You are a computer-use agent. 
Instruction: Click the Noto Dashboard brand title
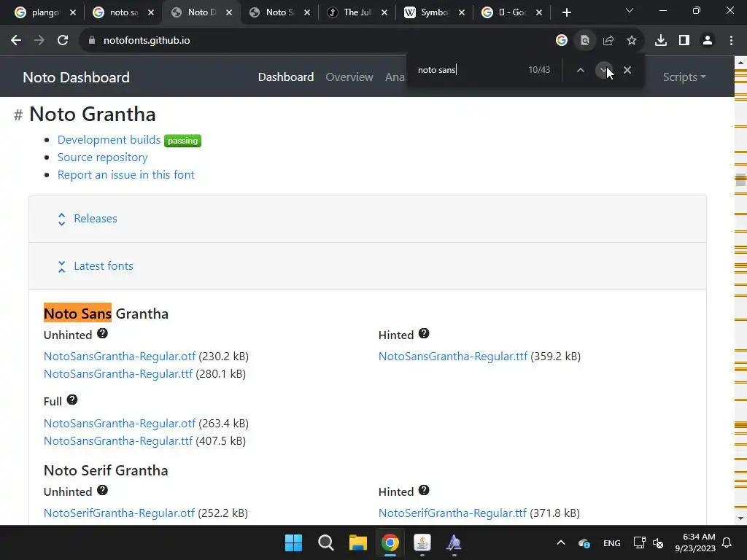point(76,77)
